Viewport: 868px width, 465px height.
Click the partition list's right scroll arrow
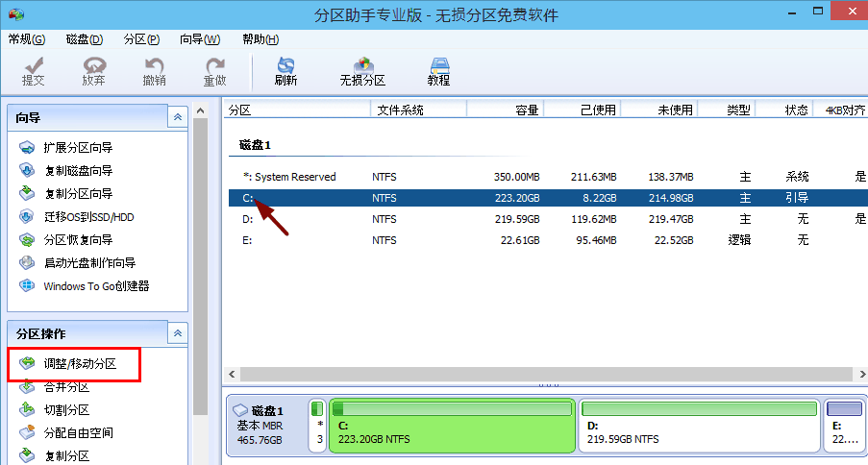861,375
